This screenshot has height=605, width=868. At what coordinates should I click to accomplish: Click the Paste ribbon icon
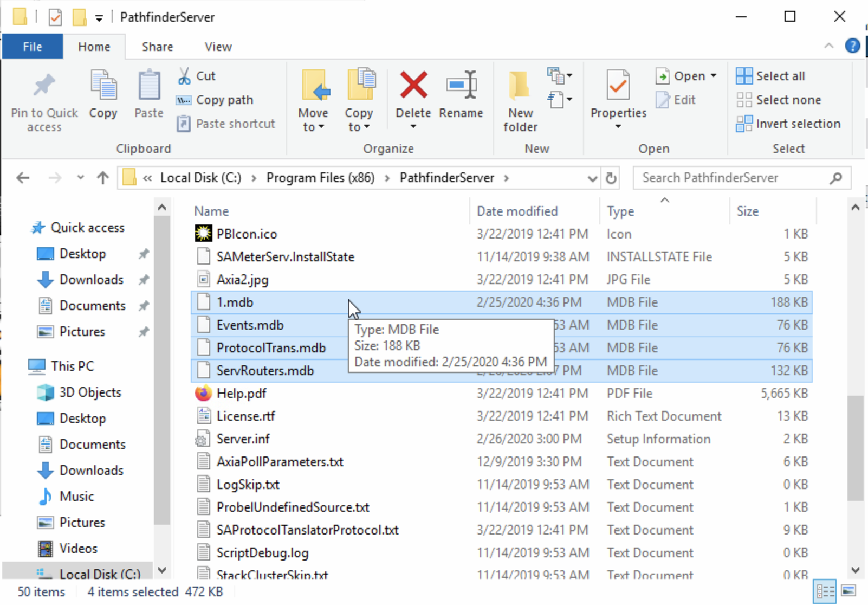point(149,86)
